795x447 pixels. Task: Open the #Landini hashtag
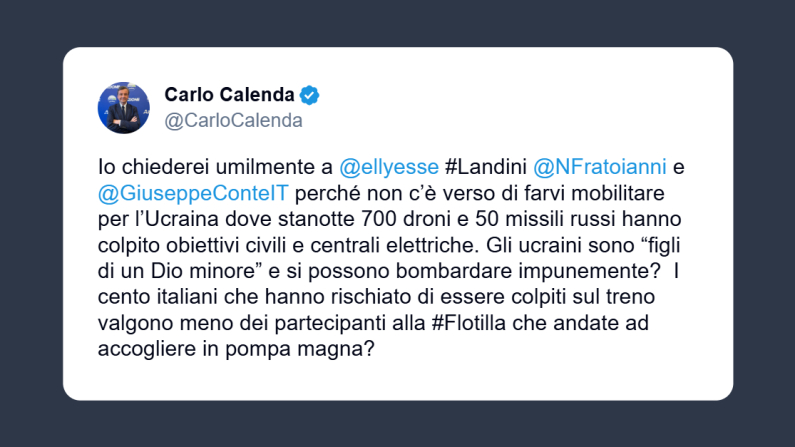[483, 166]
